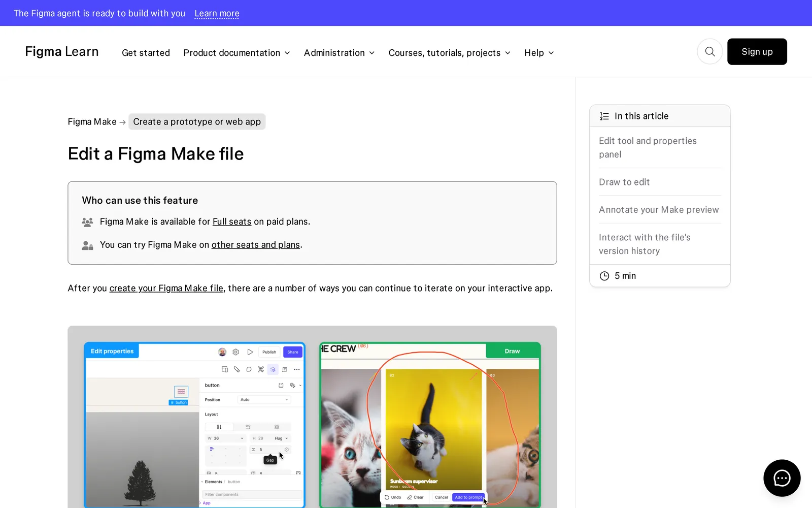Viewport: 812px width, 508px height.
Task: Expand the Help dropdown menu
Action: tap(539, 53)
